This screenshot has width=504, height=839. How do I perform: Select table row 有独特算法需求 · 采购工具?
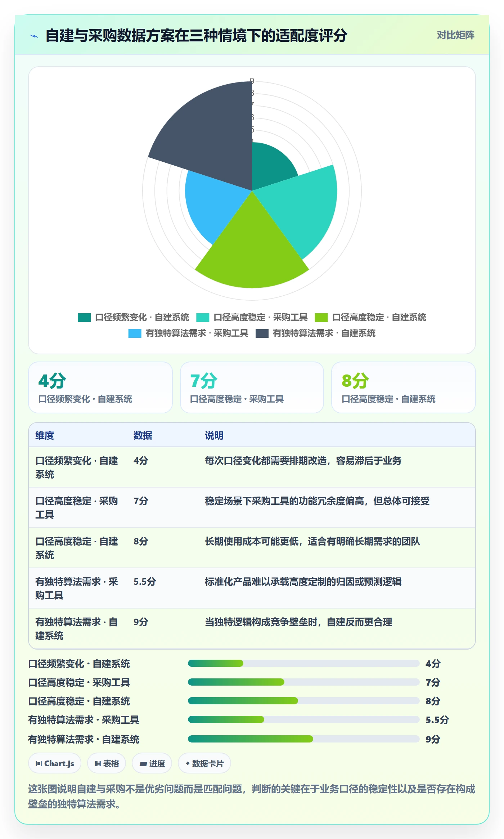pyautogui.click(x=252, y=588)
